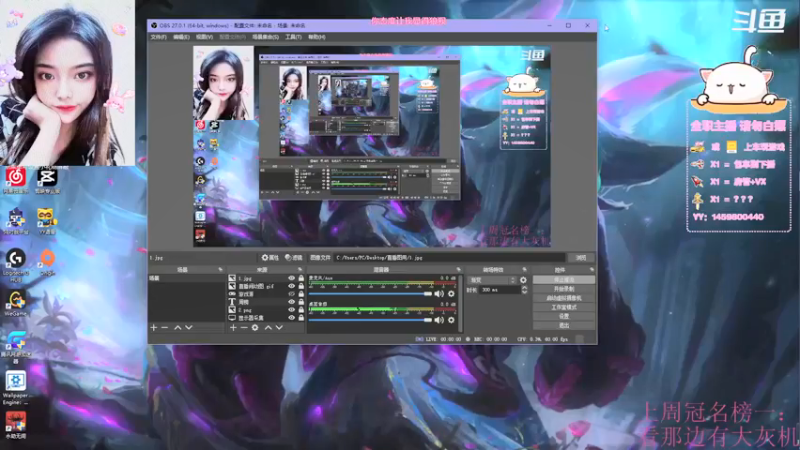Open the microphone track's gear settings
This screenshot has width=800, height=450.
(x=451, y=294)
